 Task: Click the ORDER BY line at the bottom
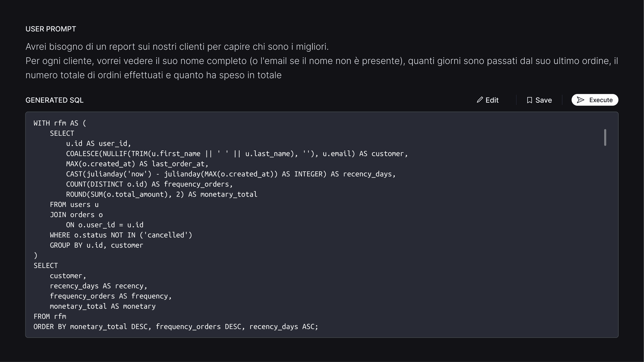(x=176, y=326)
